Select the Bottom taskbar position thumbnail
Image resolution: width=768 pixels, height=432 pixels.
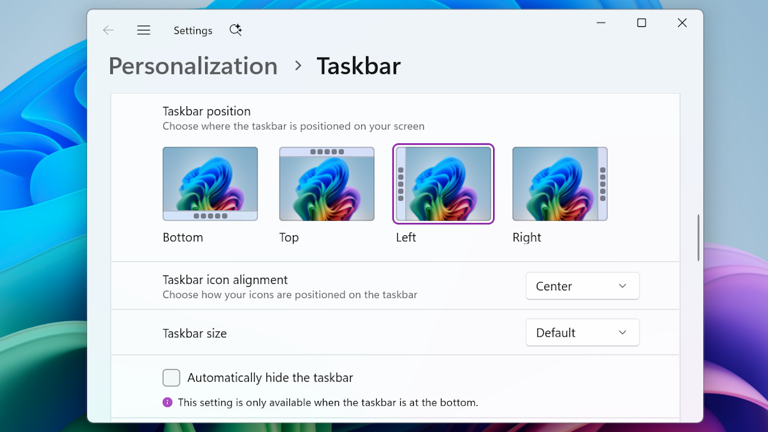click(210, 184)
